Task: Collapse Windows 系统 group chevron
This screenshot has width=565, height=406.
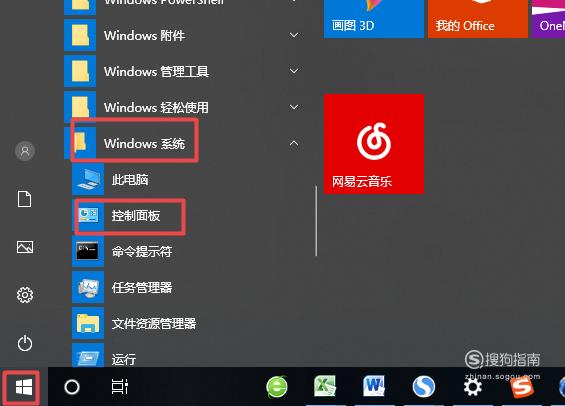Action: click(x=294, y=143)
